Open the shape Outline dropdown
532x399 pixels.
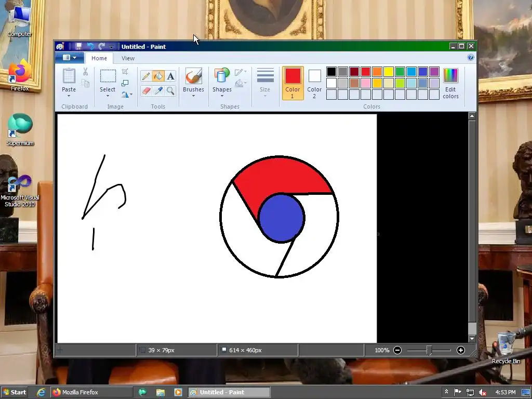[241, 72]
